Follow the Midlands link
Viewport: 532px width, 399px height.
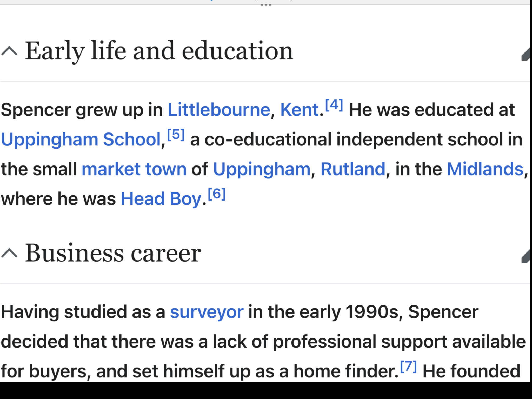point(485,169)
